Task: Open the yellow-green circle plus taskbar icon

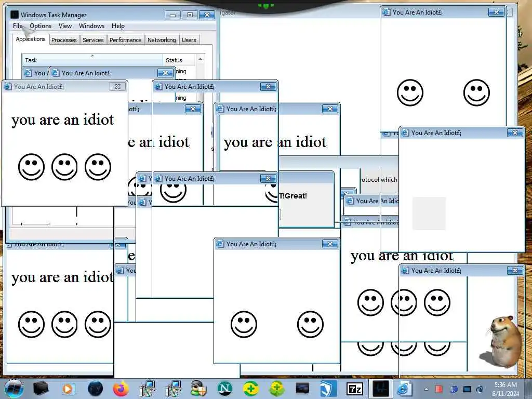Action: (251, 389)
